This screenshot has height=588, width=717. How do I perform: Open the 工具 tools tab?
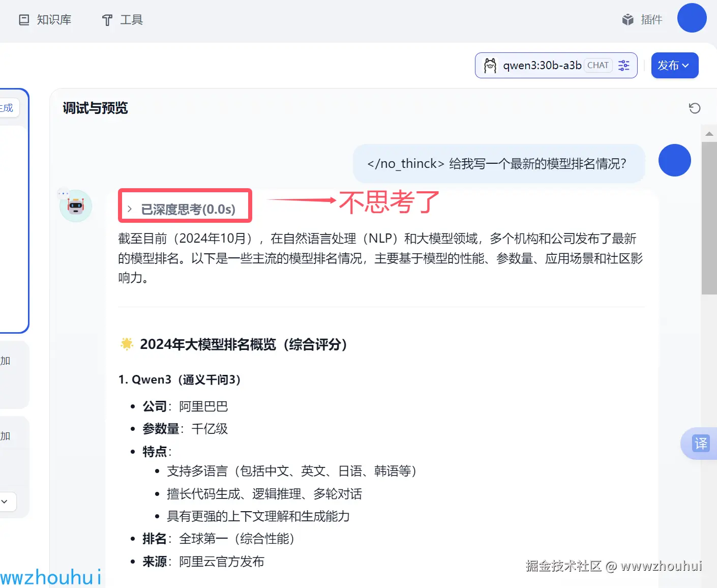point(123,20)
